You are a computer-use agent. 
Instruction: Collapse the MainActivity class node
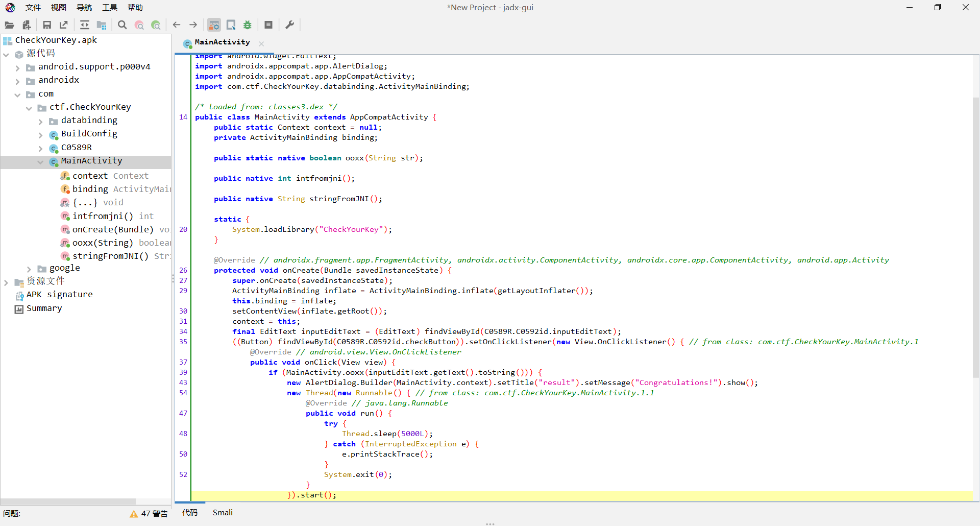click(x=40, y=162)
